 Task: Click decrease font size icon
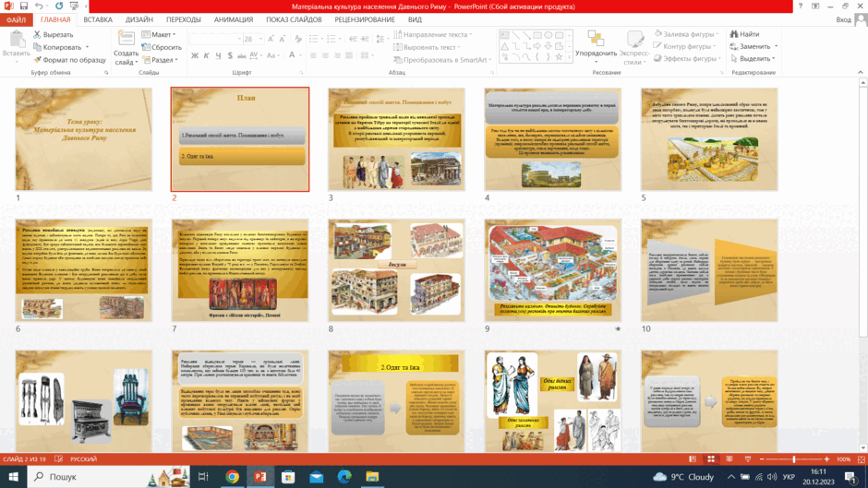(283, 39)
